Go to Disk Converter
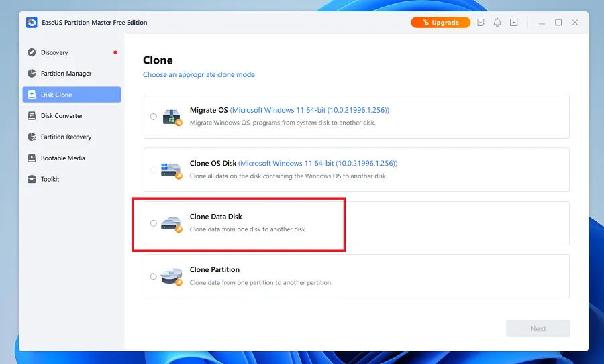The height and width of the screenshot is (364, 604). click(x=72, y=116)
